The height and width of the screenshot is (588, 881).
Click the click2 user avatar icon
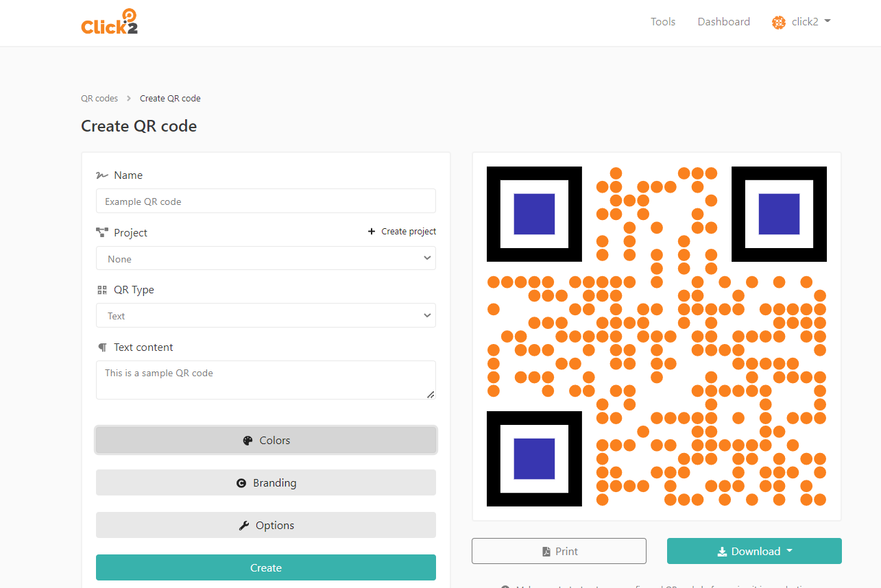778,22
